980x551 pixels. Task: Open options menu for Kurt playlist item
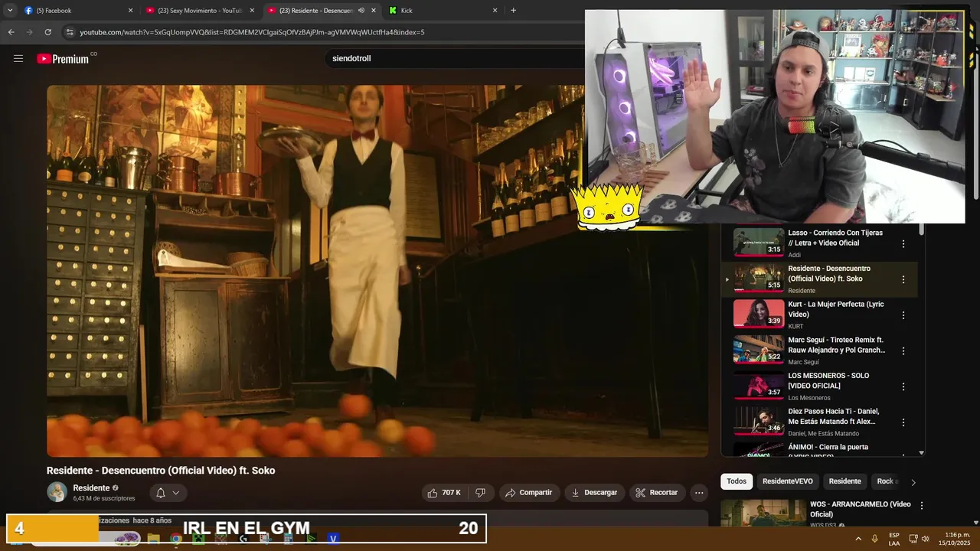click(903, 315)
